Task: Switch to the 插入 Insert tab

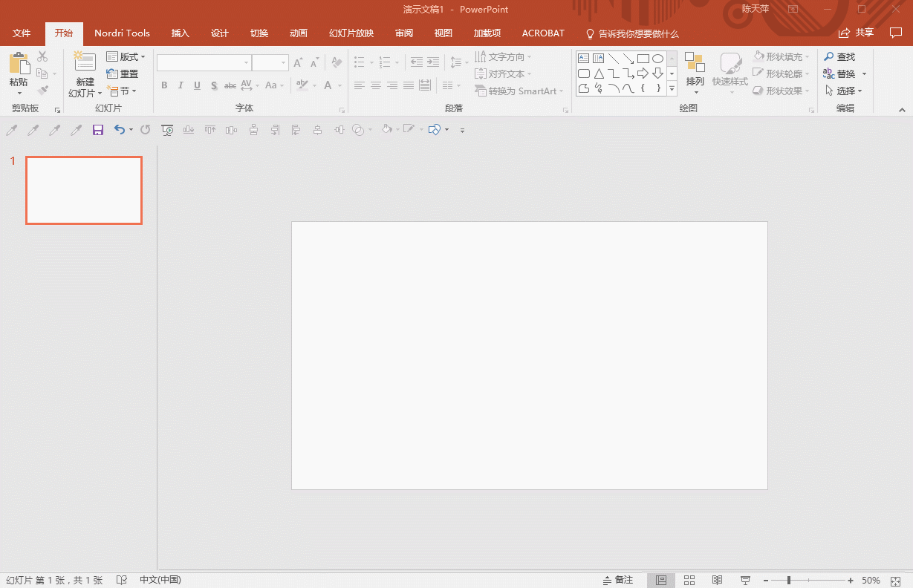Action: (181, 33)
